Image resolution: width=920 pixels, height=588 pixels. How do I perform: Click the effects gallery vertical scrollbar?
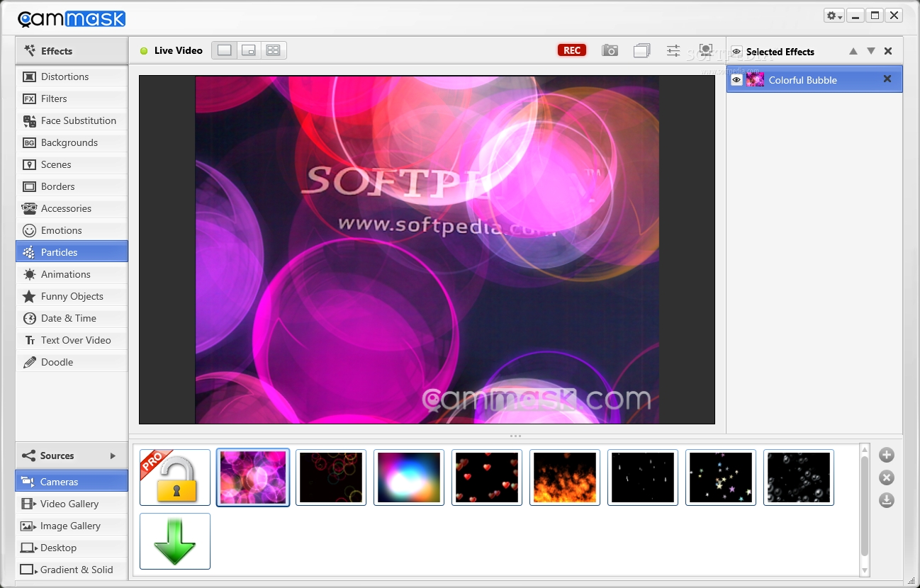pyautogui.click(x=865, y=506)
